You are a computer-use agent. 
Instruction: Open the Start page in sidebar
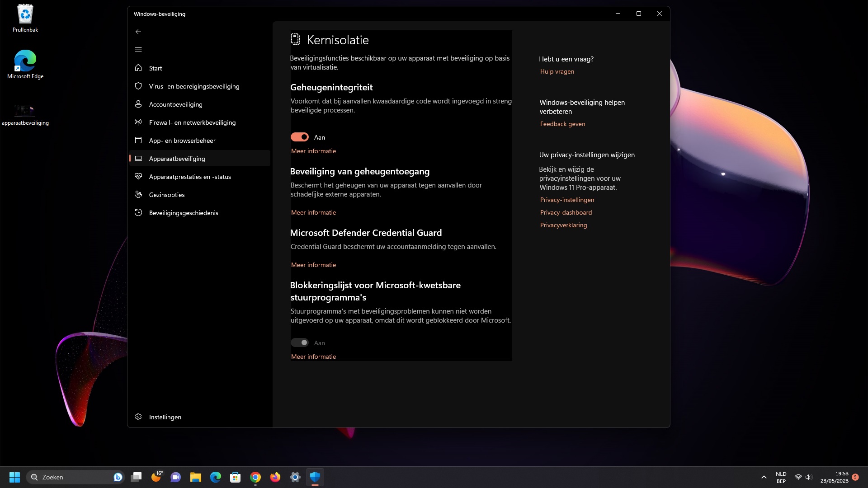coord(199,68)
